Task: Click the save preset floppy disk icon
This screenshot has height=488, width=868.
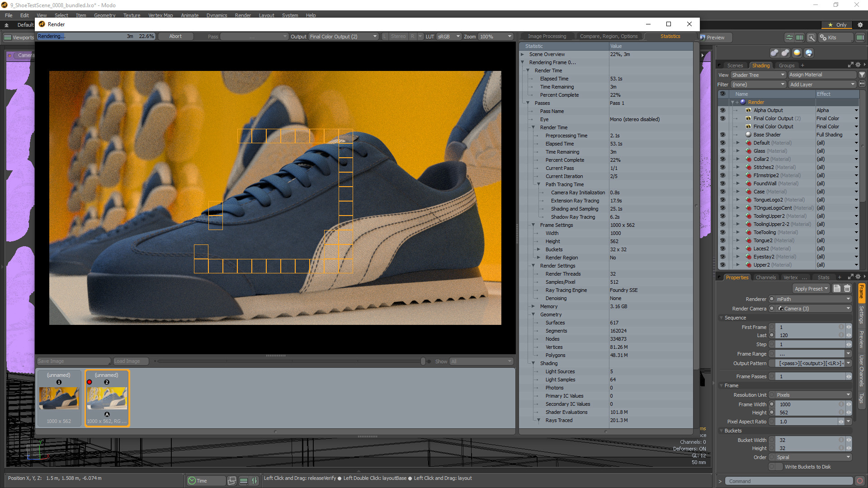Action: coord(837,289)
